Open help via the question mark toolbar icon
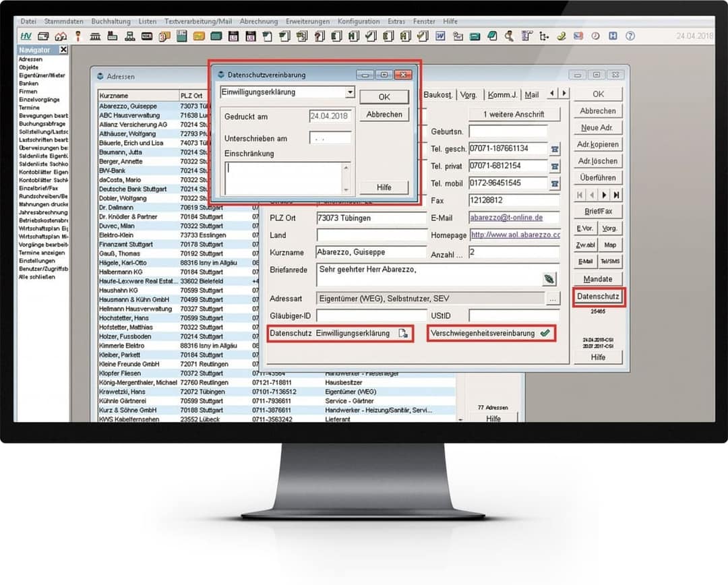The width and height of the screenshot is (728, 585). pyautogui.click(x=630, y=36)
